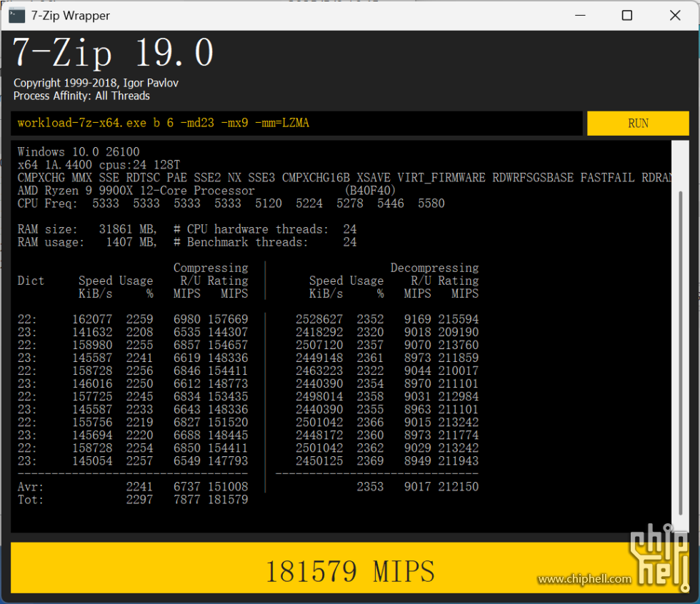
Task: Click the '# Benchmark threads: 24' text
Action: (x=265, y=242)
